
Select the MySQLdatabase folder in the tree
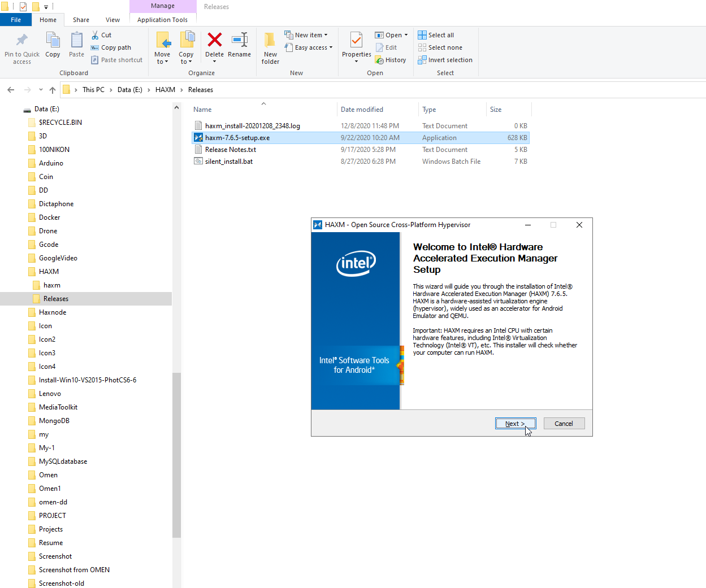[63, 461]
